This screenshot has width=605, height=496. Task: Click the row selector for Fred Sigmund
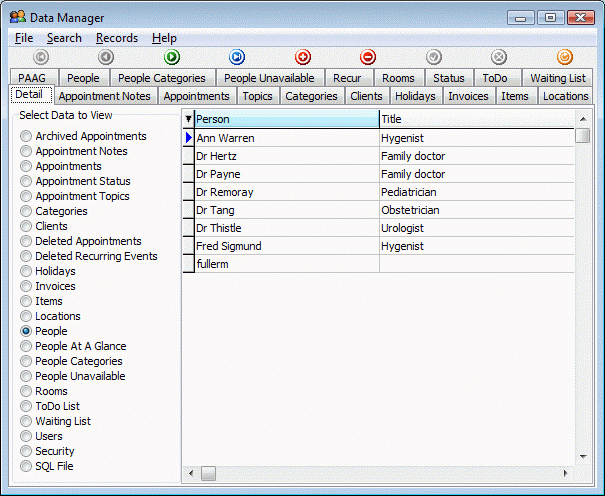(188, 246)
